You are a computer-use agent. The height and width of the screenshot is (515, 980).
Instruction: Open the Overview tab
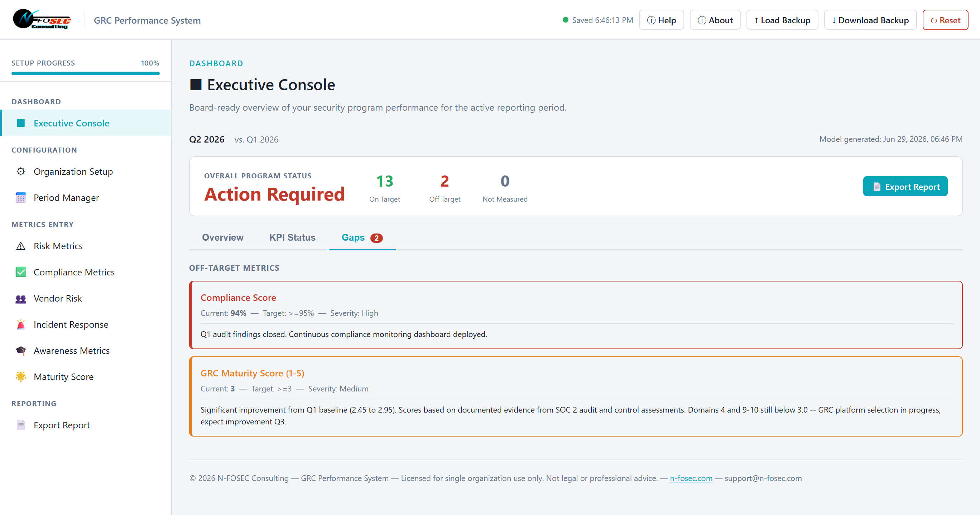point(222,237)
